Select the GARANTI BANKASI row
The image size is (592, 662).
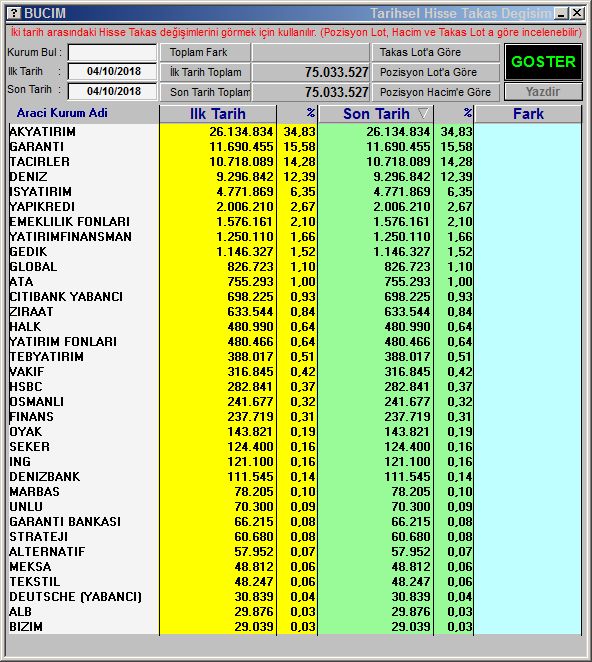tap(295, 521)
